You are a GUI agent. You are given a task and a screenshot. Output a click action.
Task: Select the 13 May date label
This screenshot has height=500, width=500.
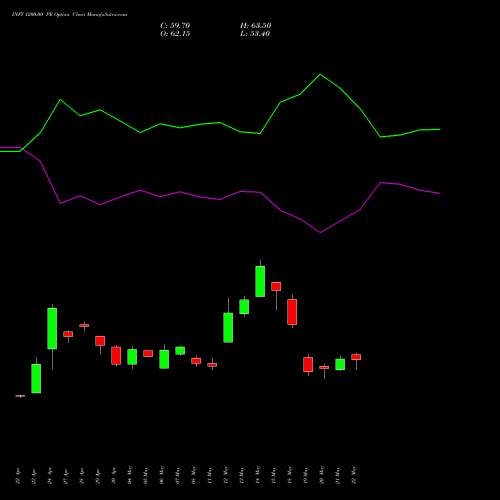[242, 475]
